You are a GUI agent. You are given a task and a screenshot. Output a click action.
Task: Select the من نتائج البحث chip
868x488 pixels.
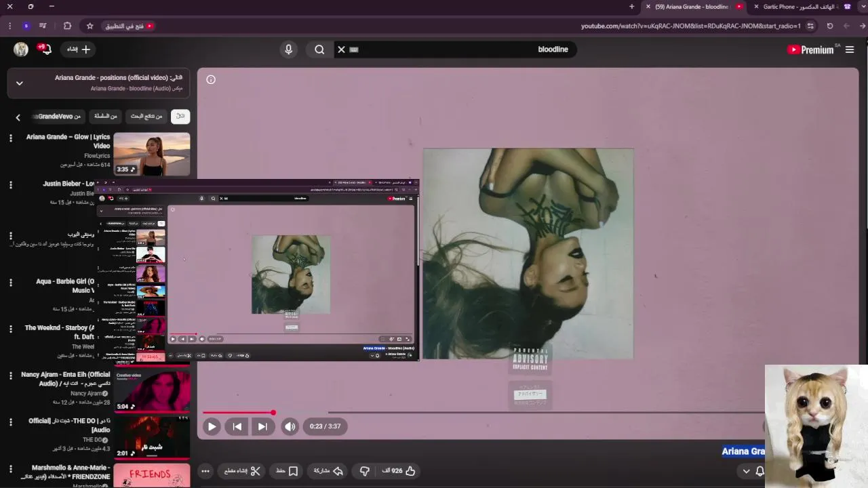(x=146, y=116)
